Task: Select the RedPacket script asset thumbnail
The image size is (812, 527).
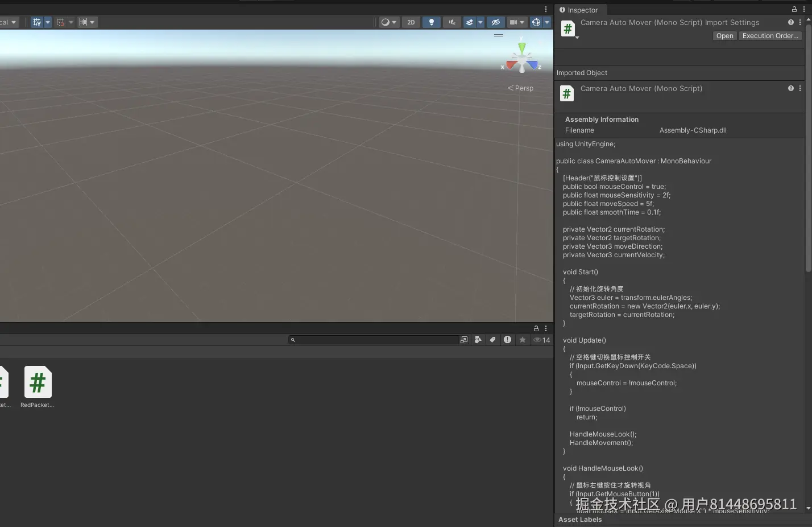Action: click(x=38, y=382)
